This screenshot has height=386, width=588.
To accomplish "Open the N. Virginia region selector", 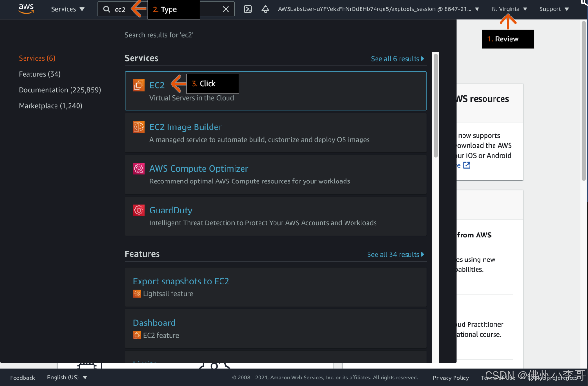I will pos(510,9).
